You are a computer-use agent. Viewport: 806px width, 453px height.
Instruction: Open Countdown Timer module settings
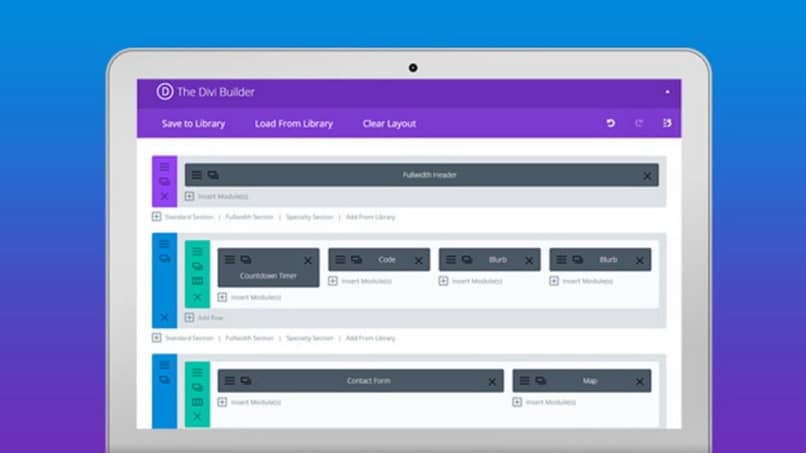[x=230, y=260]
